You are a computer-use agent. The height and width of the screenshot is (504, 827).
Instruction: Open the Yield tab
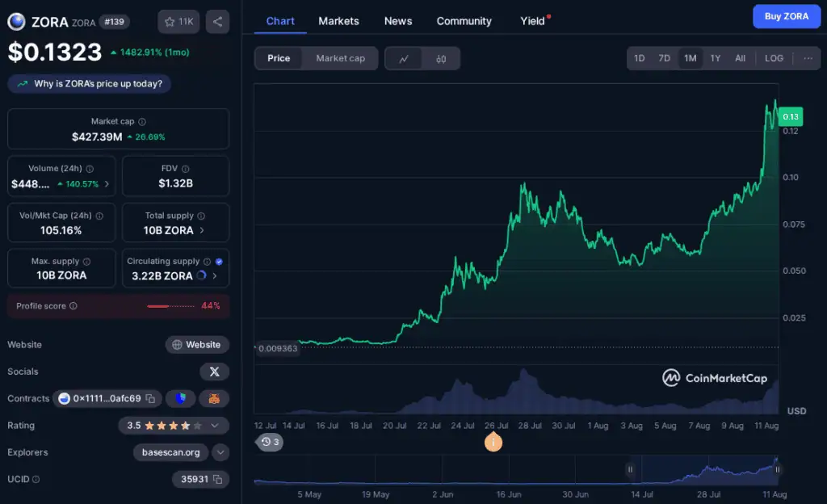pyautogui.click(x=533, y=21)
